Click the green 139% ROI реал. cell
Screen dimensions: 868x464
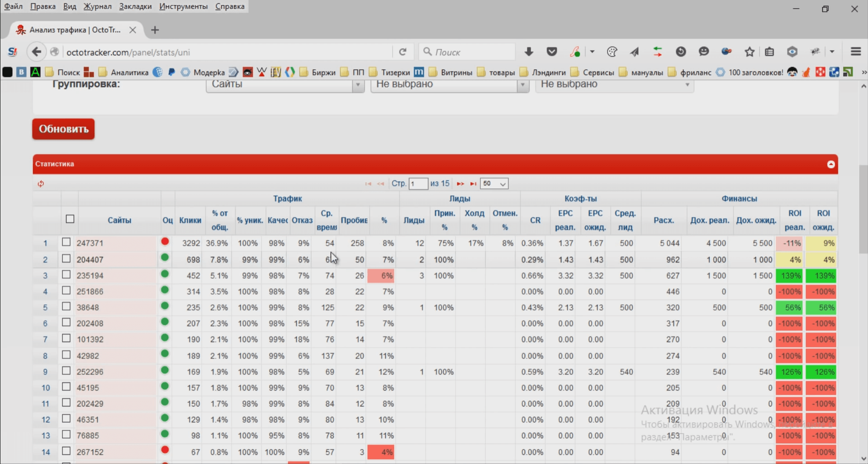[x=789, y=276]
